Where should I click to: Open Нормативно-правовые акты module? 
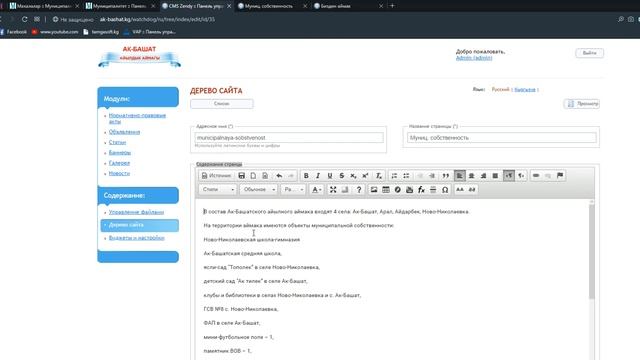[x=137, y=118]
